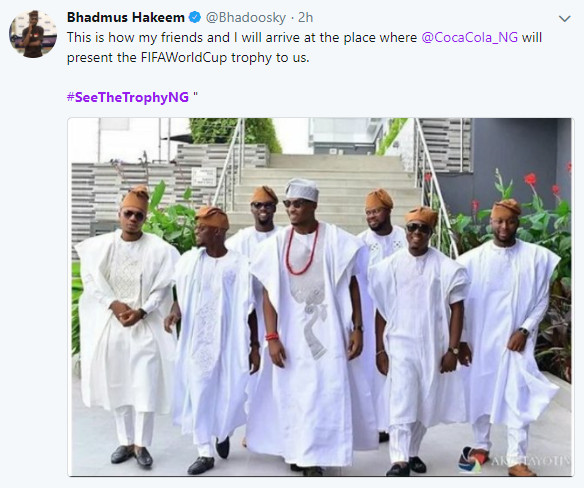
Task: Click the rightmost man in white attire
Action: (x=510, y=335)
